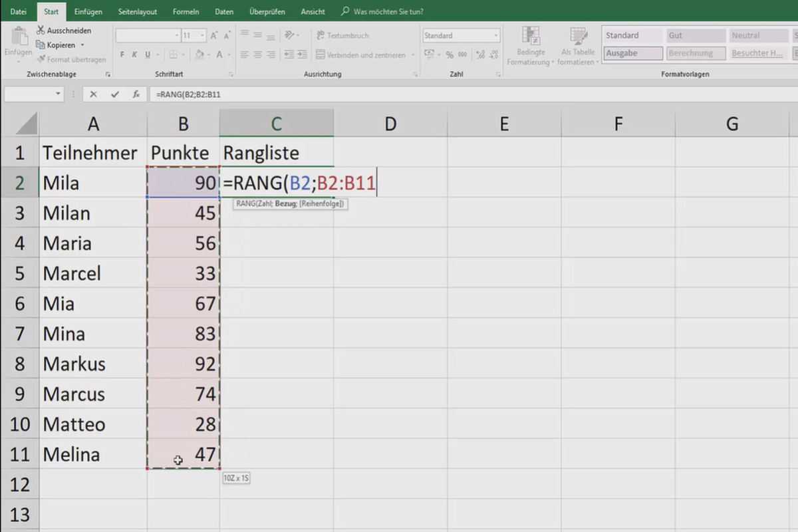Switch to the Formeln ribbon tab
The image size is (798, 532).
186,11
